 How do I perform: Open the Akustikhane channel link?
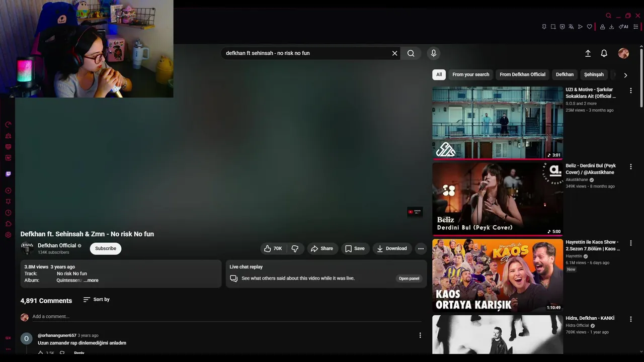point(577,179)
